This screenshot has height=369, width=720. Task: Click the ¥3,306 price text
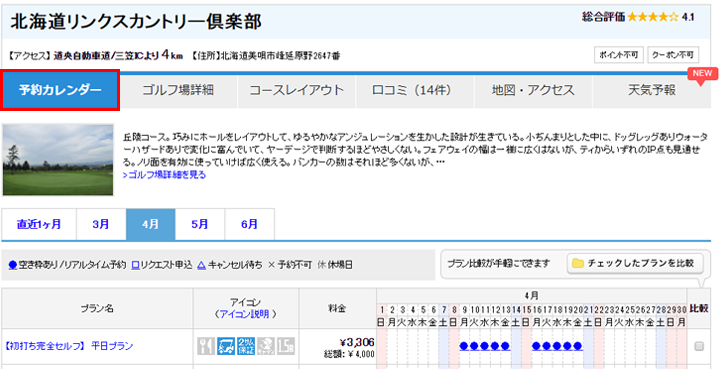[x=357, y=342]
